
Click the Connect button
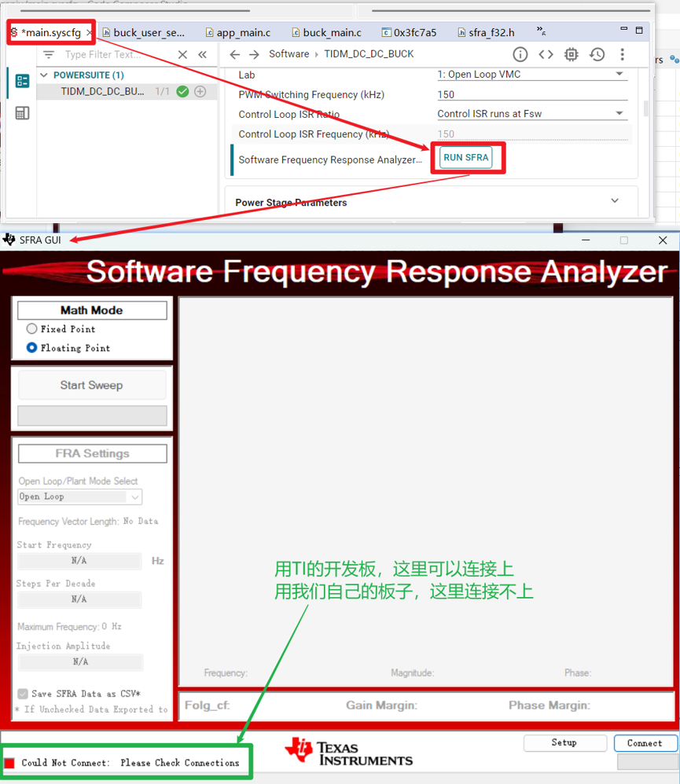click(x=645, y=743)
